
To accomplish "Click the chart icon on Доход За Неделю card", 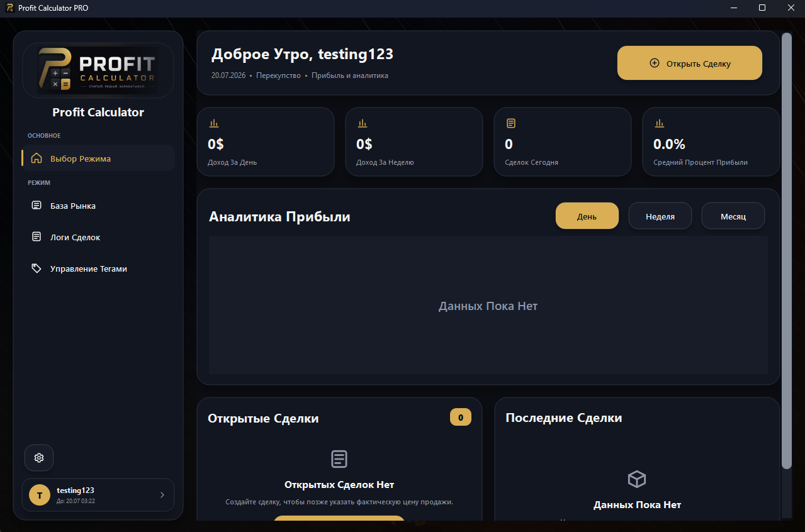I will pos(363,123).
